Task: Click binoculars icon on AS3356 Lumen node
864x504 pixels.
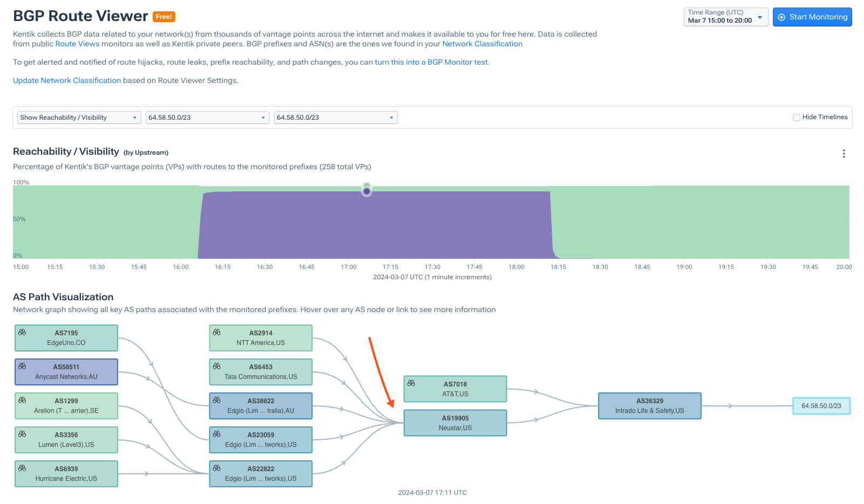Action: coord(22,434)
